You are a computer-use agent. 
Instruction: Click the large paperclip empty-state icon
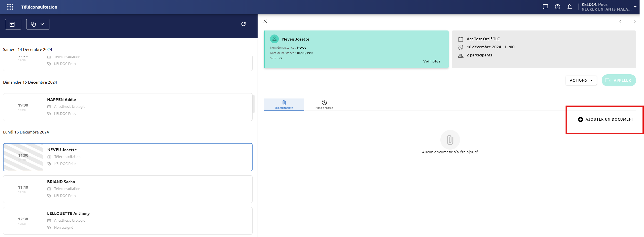click(450, 140)
